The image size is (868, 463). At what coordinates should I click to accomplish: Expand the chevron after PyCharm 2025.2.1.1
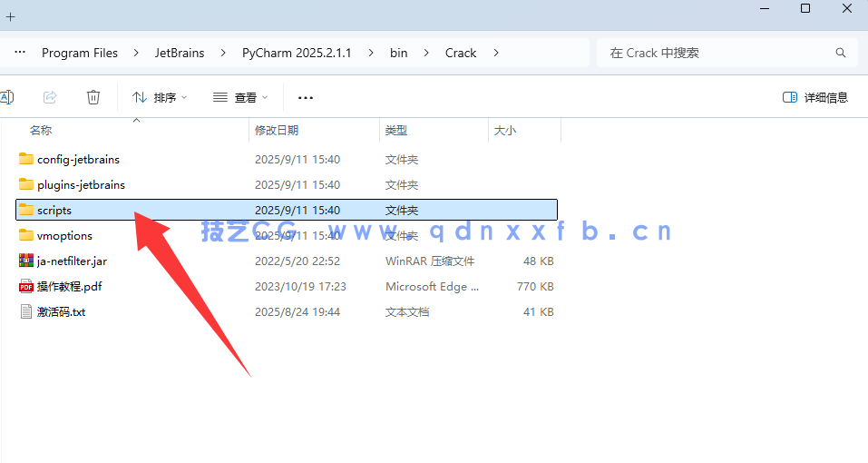(x=371, y=53)
